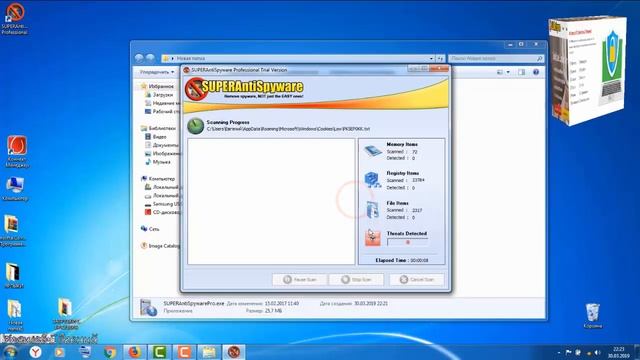Screen dimensions: 640x360
Task: Click the Explorer back navigation arrow
Action: [x=139, y=58]
